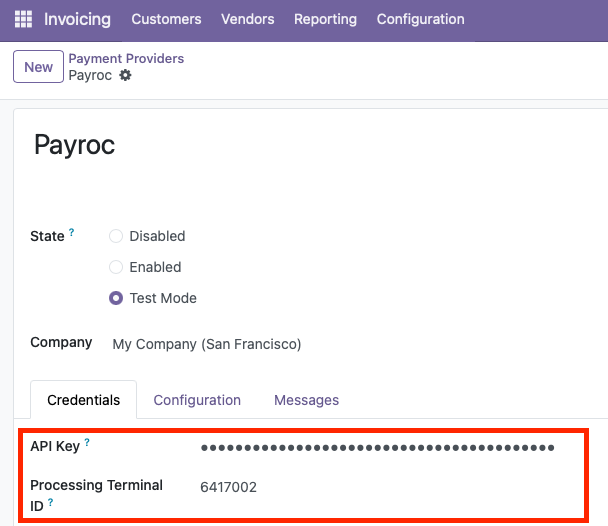The width and height of the screenshot is (608, 526).
Task: Go back to Payment Providers breadcrumb
Action: coord(126,59)
